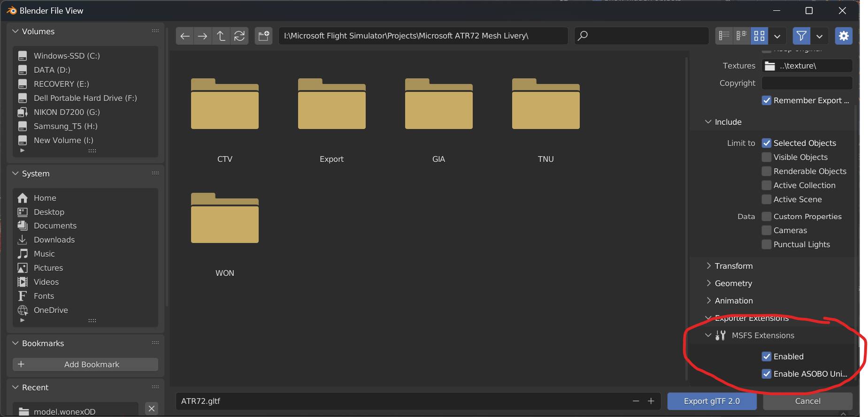Viewport: 868px width, 417px height.
Task: Expand the Animation section
Action: [x=708, y=301]
